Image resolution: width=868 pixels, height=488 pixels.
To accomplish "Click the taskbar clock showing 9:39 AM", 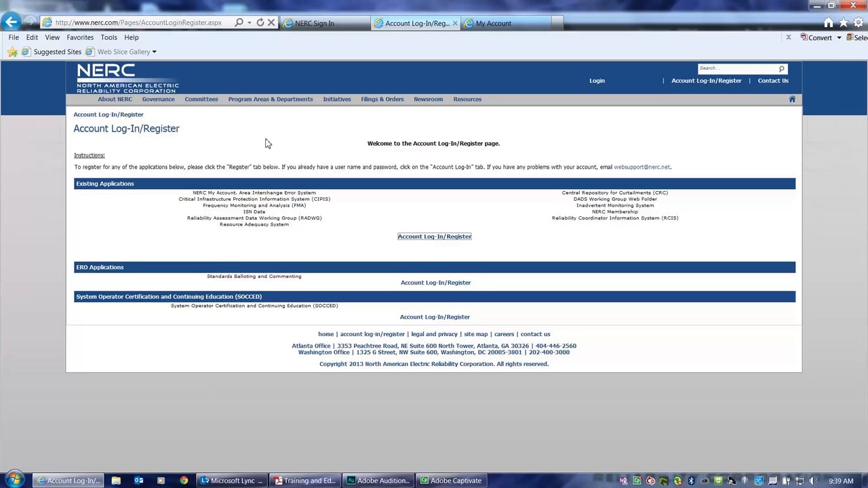I will [841, 481].
